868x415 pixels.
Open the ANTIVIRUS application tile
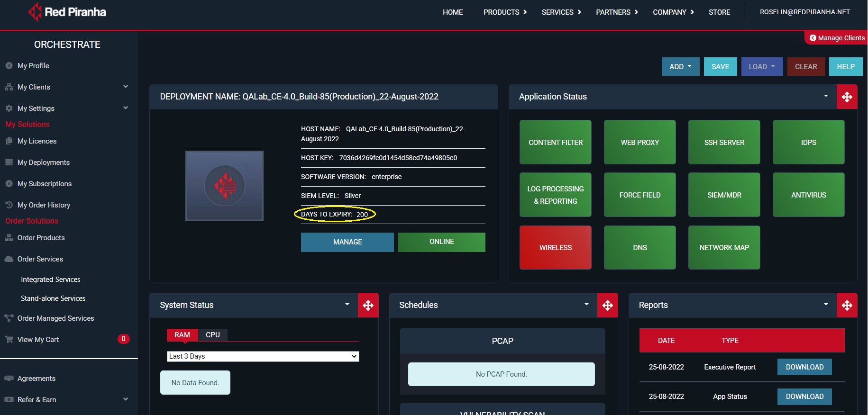pyautogui.click(x=809, y=195)
